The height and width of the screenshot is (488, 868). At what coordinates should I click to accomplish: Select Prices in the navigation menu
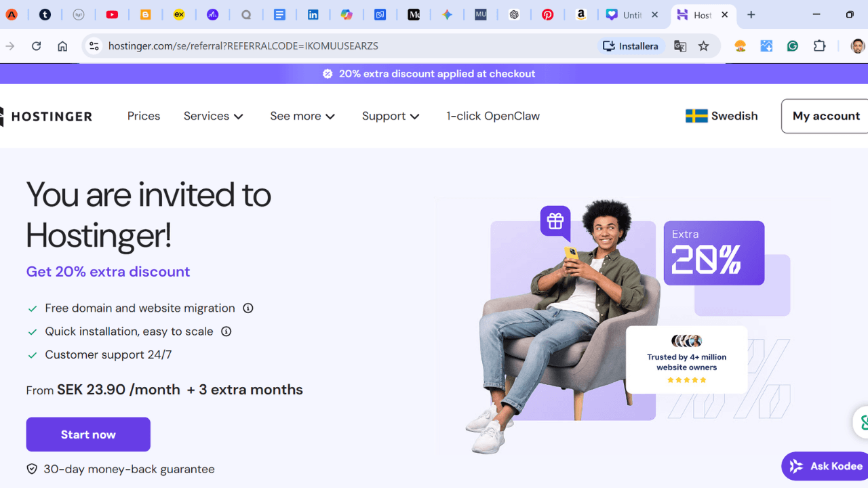(143, 116)
